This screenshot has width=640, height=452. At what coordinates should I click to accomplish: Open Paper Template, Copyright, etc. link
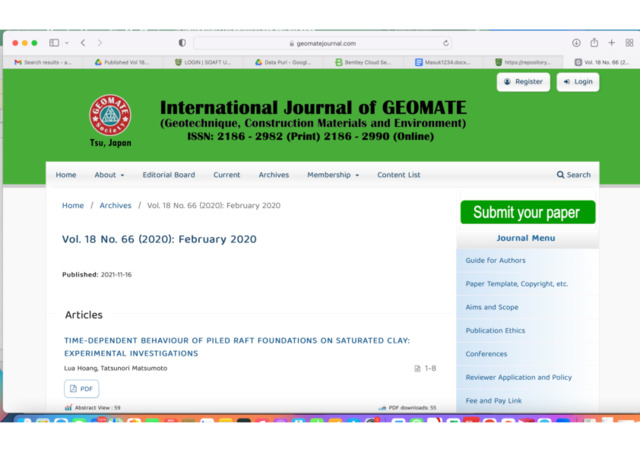coord(517,283)
